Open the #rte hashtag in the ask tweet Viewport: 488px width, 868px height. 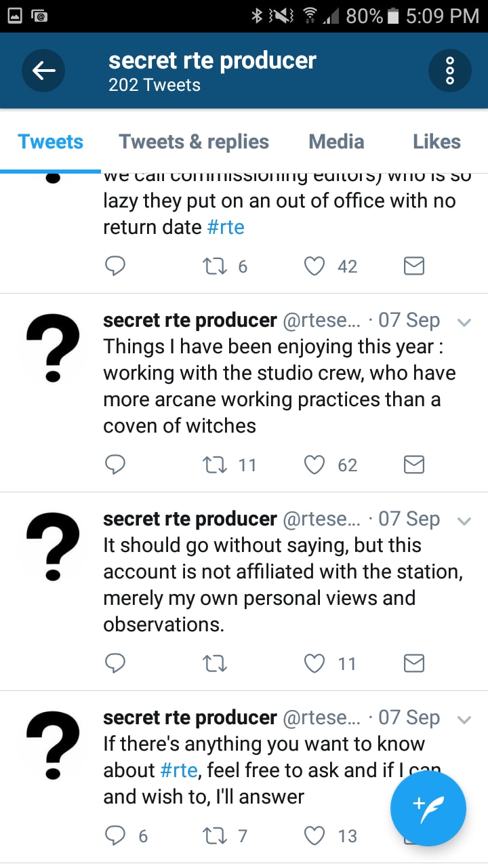(180, 770)
